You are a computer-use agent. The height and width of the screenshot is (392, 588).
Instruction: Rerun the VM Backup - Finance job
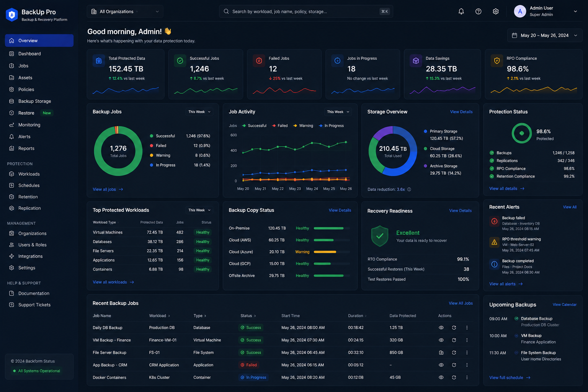tap(454, 340)
